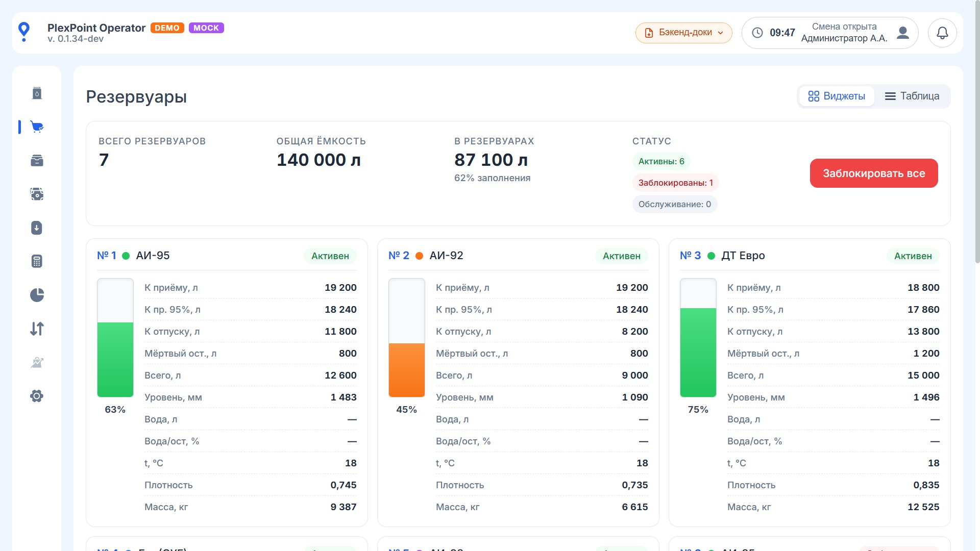
Task: Click the DEMO badge in header
Action: (167, 28)
